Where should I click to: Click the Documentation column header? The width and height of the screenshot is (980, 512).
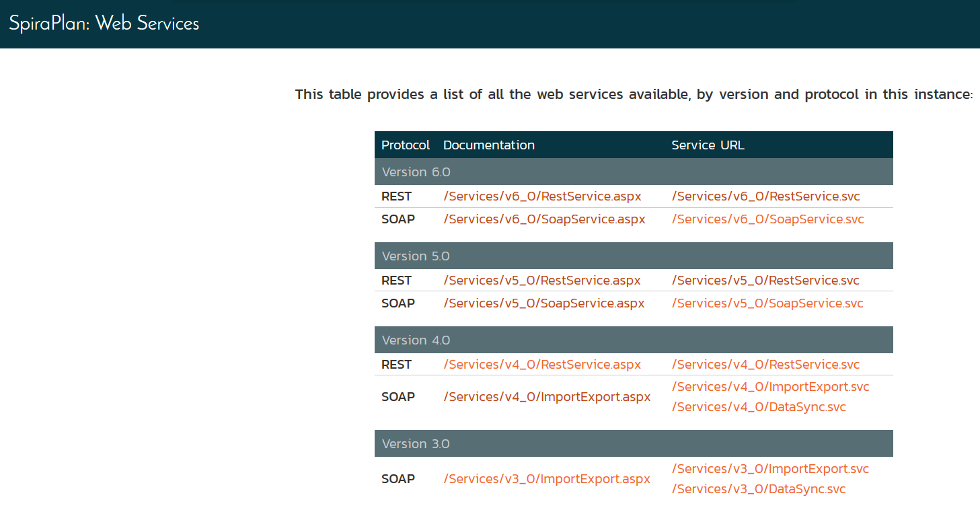(x=489, y=145)
